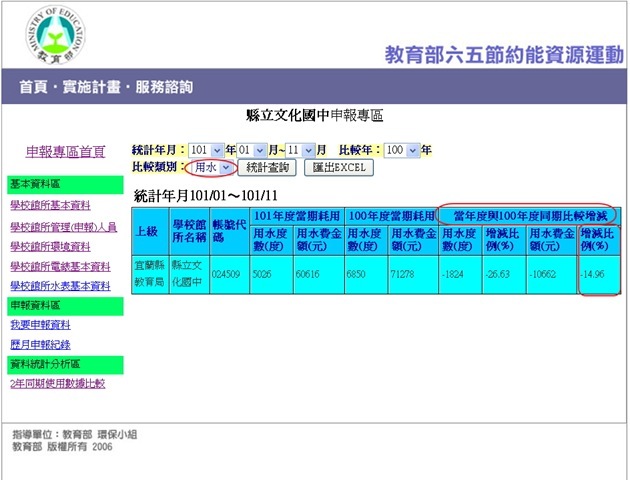Click the 我要申報資料 link
Image resolution: width=630 pixels, height=480 pixels.
click(x=40, y=325)
